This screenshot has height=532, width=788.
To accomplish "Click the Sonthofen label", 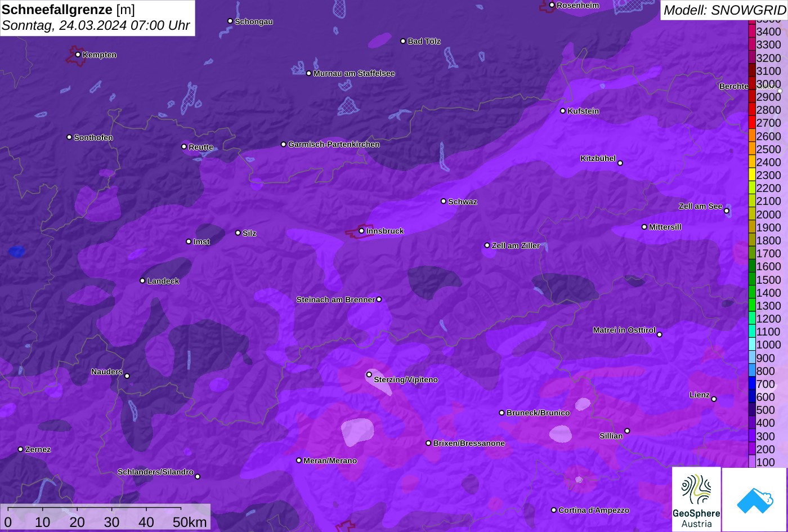I will click(93, 138).
